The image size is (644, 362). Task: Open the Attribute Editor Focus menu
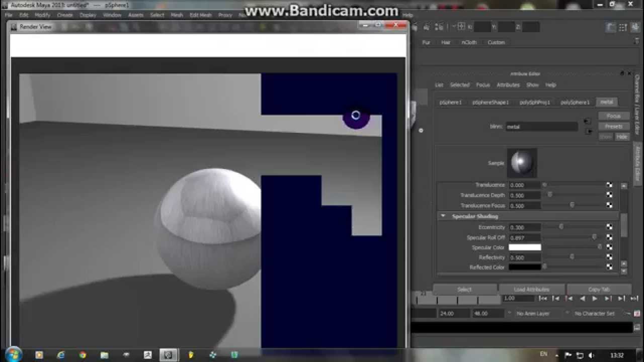point(483,85)
